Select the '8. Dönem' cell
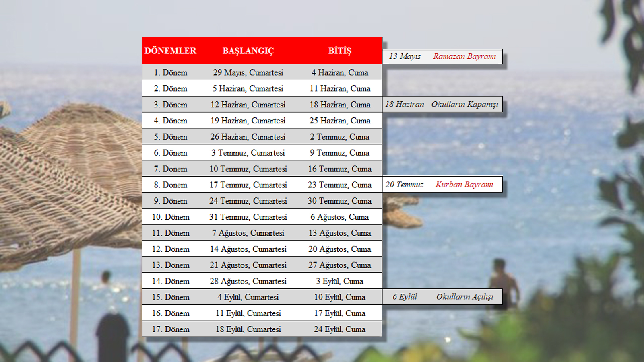 tap(171, 185)
